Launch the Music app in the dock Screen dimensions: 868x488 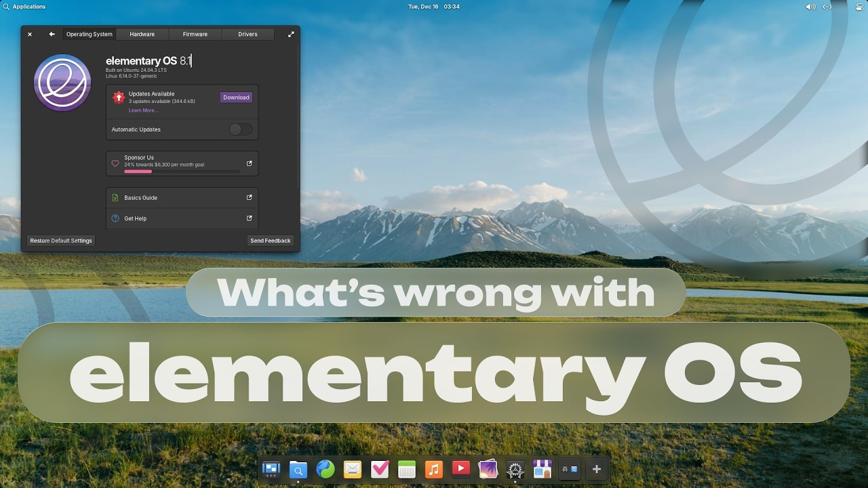click(x=434, y=469)
